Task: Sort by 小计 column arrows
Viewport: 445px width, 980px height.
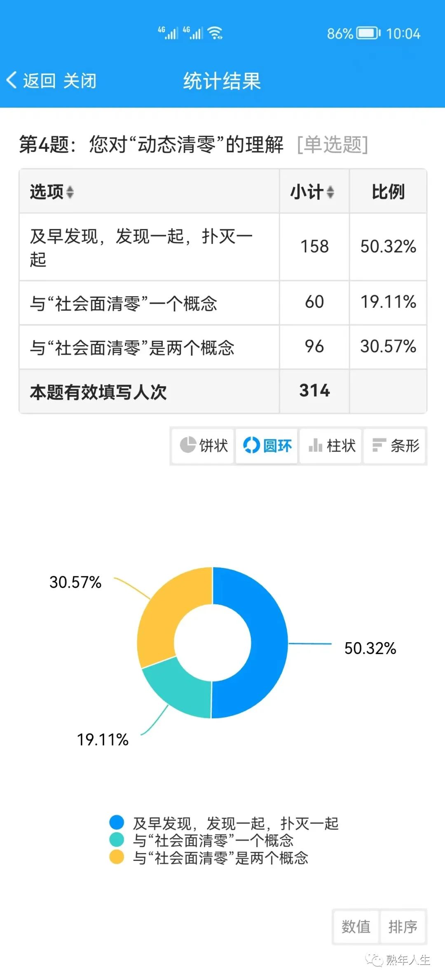Action: click(330, 192)
